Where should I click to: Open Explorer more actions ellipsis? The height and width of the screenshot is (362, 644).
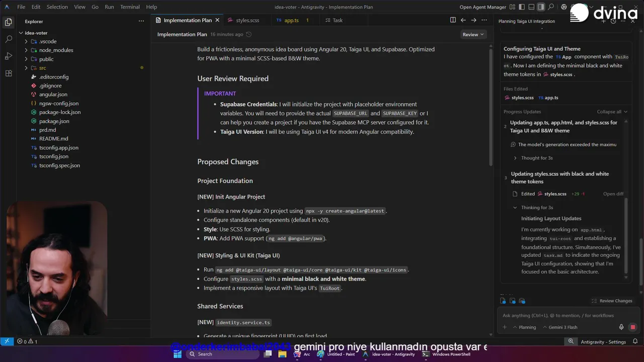(141, 21)
